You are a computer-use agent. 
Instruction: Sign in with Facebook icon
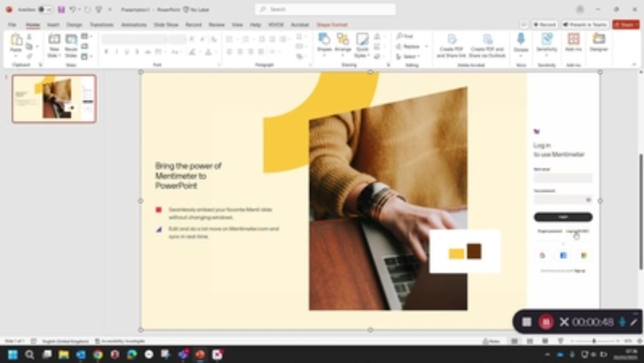point(563,255)
